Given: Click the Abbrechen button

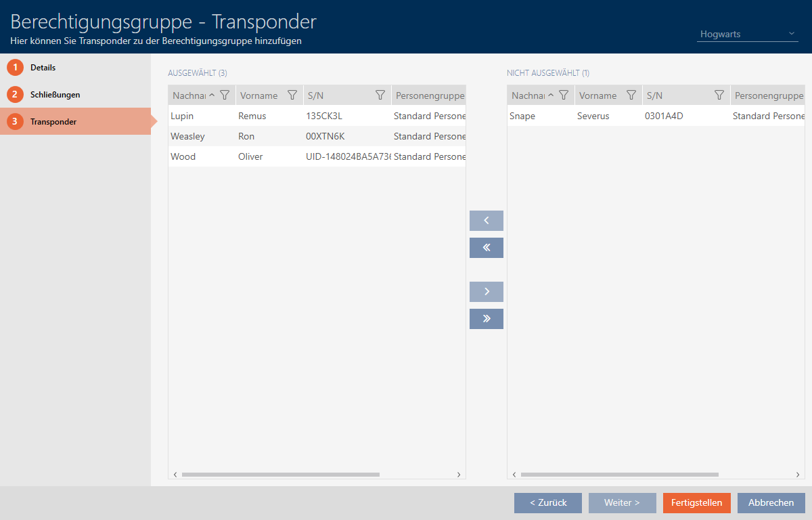Looking at the screenshot, I should [x=771, y=503].
